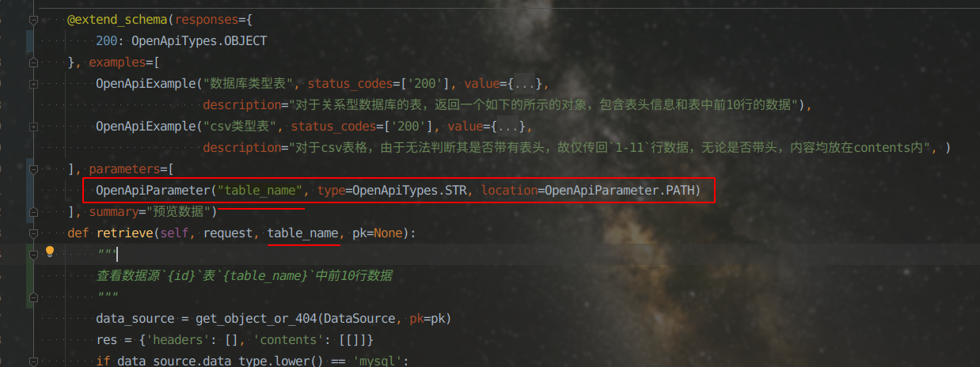The height and width of the screenshot is (367, 980).
Task: Click the table_name argument of retrieve
Action: point(304,233)
